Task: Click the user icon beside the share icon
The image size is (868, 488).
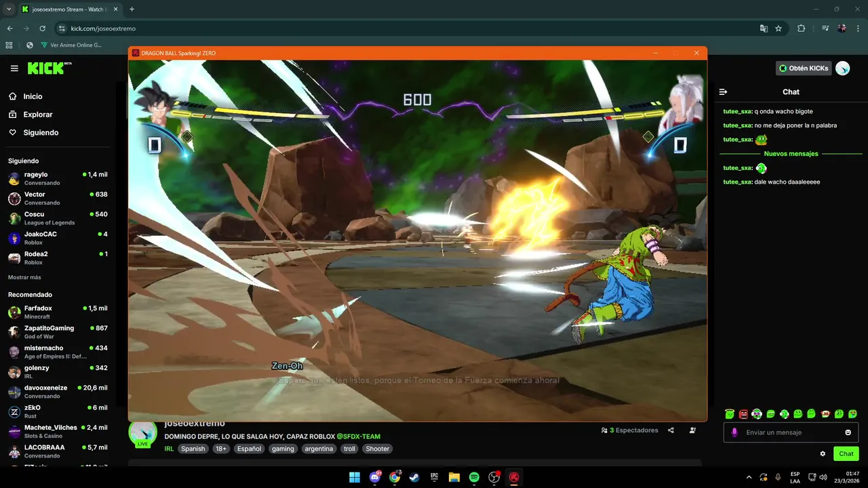Action: tap(692, 430)
